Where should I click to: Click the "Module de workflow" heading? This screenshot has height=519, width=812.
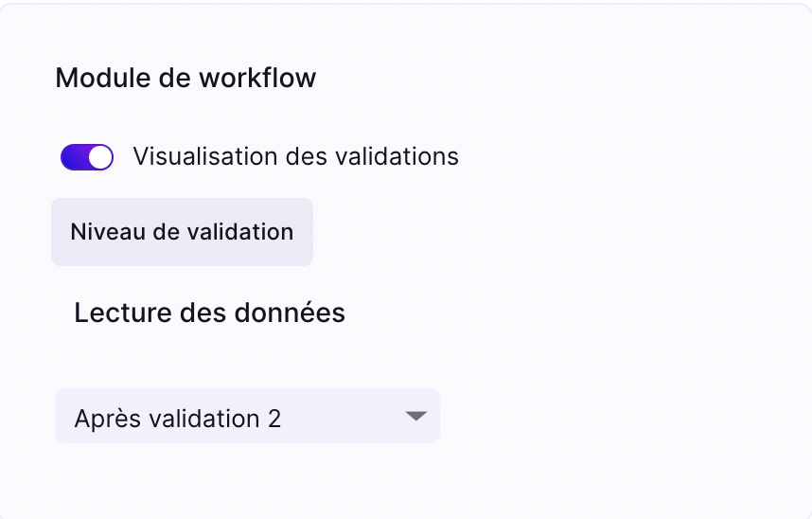(185, 78)
